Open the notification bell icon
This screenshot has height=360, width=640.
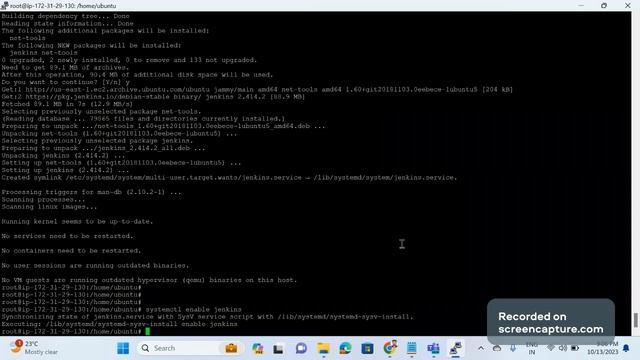[626, 348]
